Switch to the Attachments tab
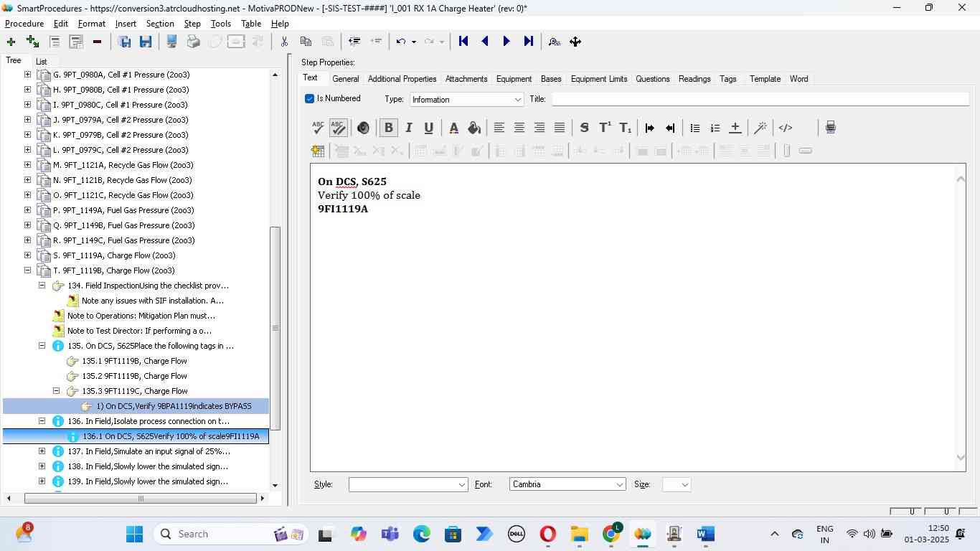 click(466, 79)
